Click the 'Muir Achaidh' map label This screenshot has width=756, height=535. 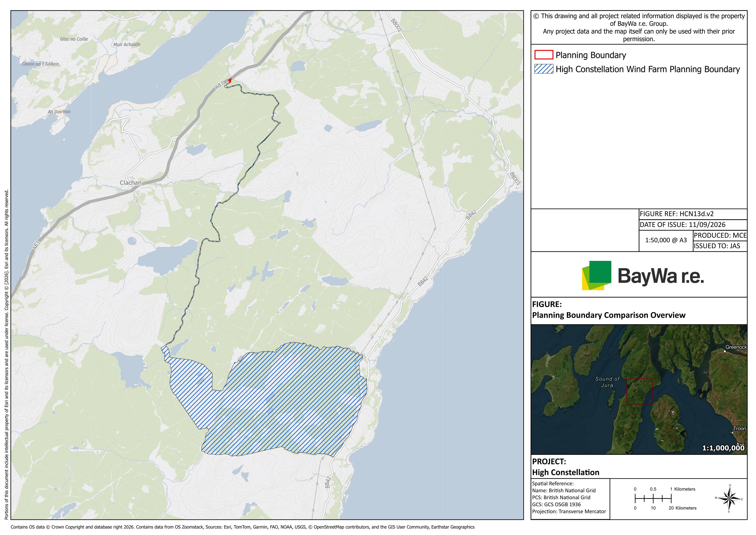[126, 45]
